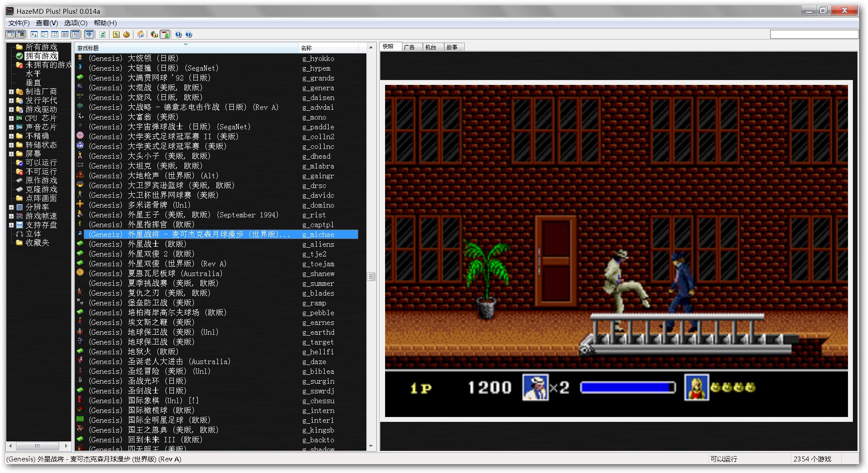
Task: Select the 所有游戏 folder
Action: 41,47
